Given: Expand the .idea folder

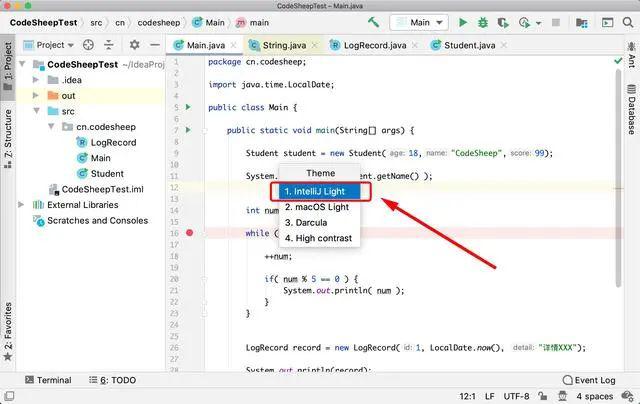Looking at the screenshot, I should click(x=36, y=80).
